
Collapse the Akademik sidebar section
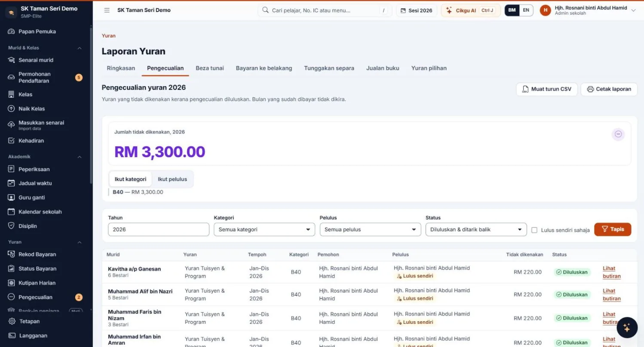point(80,157)
